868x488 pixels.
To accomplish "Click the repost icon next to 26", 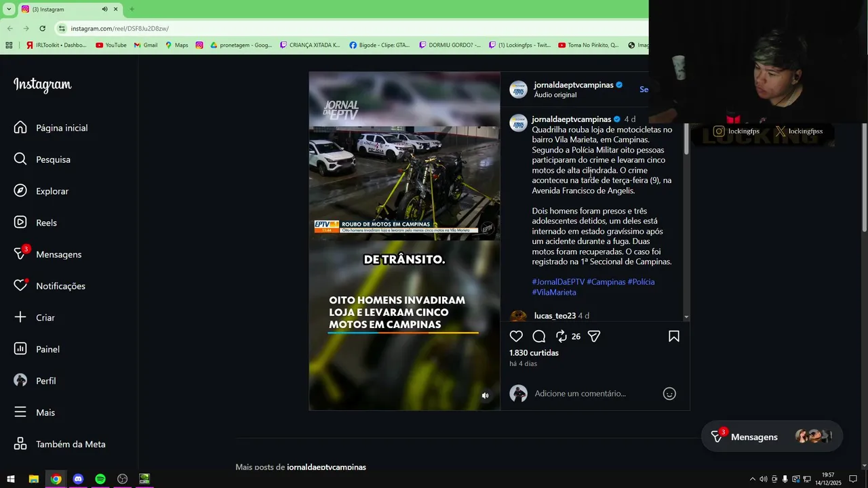I will (561, 336).
